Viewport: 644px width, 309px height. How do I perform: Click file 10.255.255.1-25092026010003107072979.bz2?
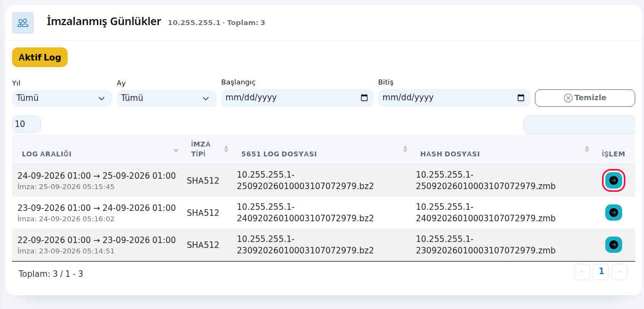click(305, 180)
